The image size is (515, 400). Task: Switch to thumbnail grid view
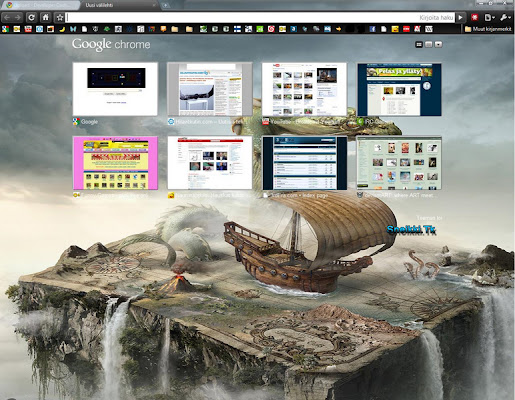click(x=419, y=44)
